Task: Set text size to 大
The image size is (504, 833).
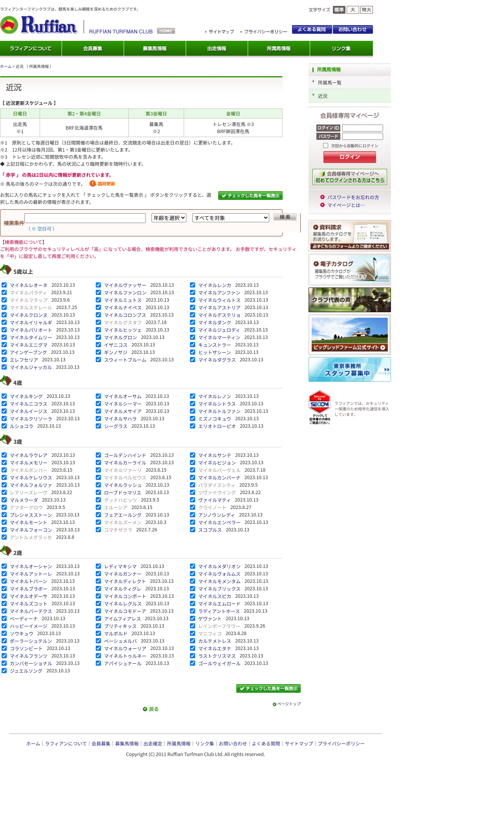Action: coord(353,10)
